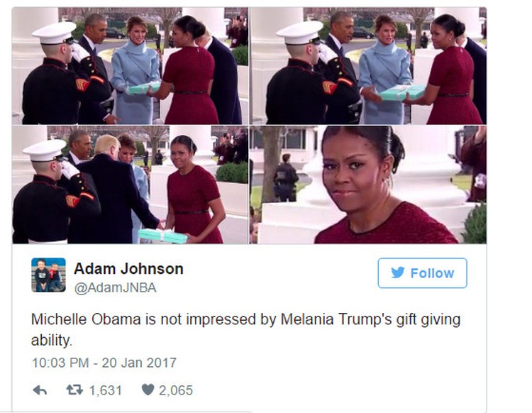Image resolution: width=532 pixels, height=413 pixels.
Task: Click the teal gift box in top-right photo
Action: [x=401, y=92]
